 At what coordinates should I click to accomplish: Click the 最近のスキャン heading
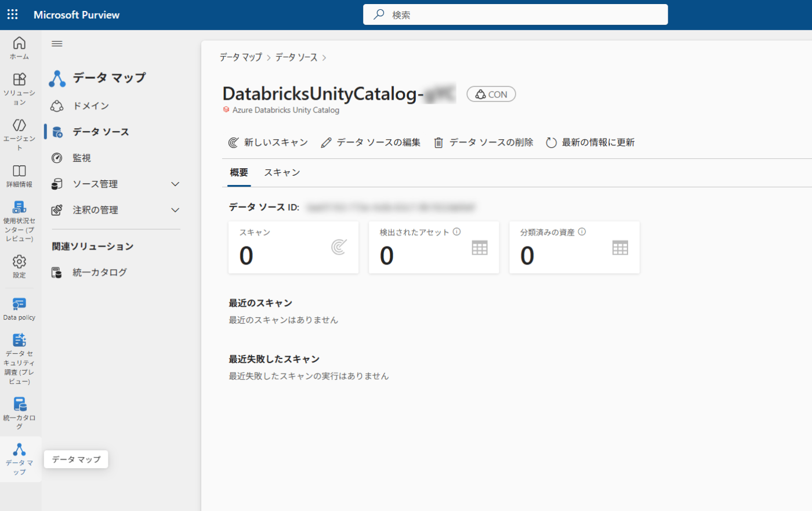click(260, 303)
